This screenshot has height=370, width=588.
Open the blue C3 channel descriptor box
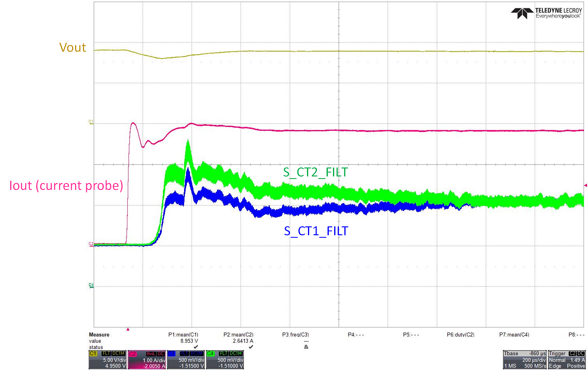pos(186,360)
